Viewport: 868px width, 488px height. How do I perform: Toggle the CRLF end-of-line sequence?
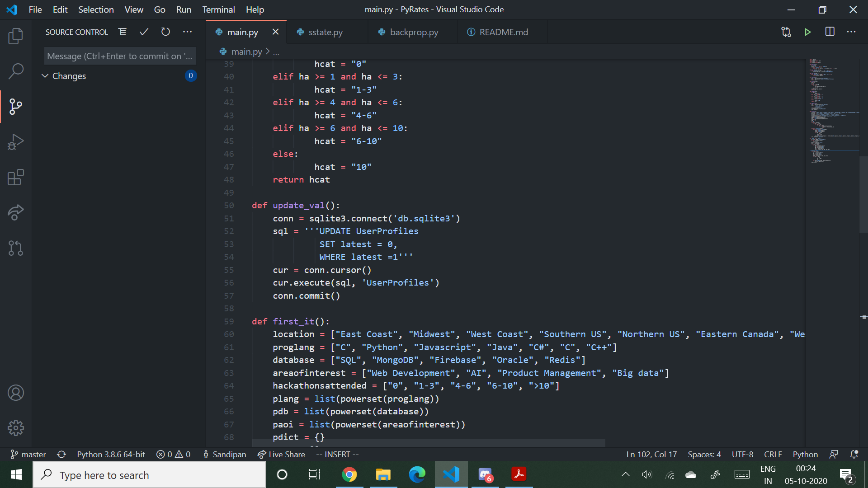pos(773,454)
